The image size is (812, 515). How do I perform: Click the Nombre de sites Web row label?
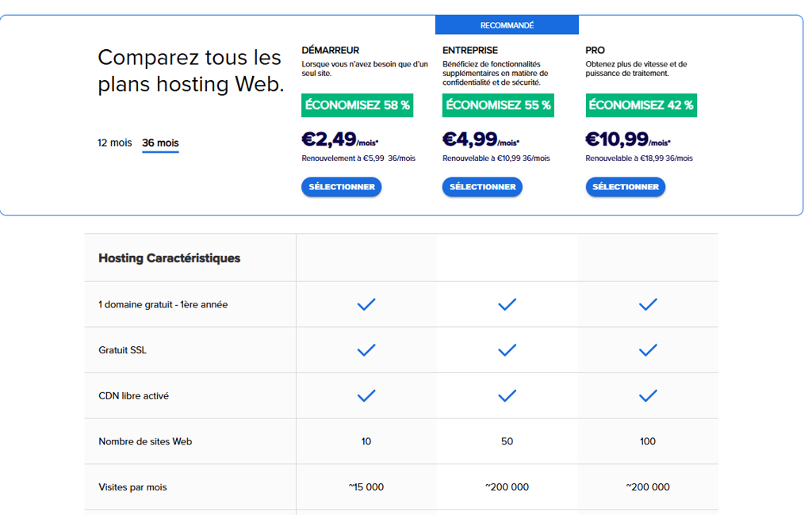[145, 441]
